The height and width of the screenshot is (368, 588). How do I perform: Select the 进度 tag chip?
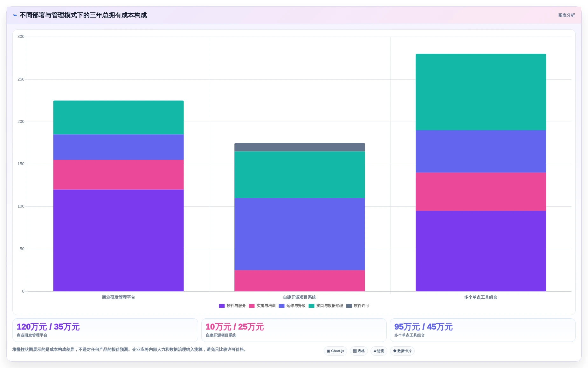(379, 351)
